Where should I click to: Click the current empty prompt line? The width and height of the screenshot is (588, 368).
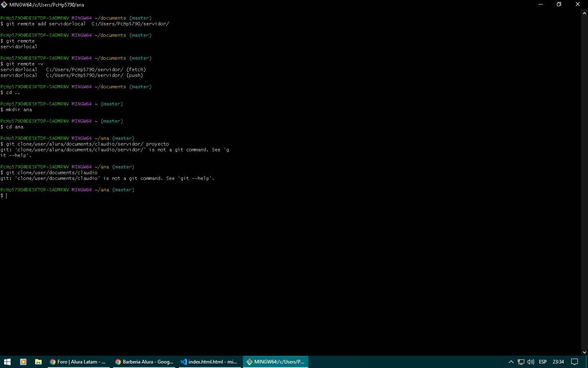pos(4,195)
